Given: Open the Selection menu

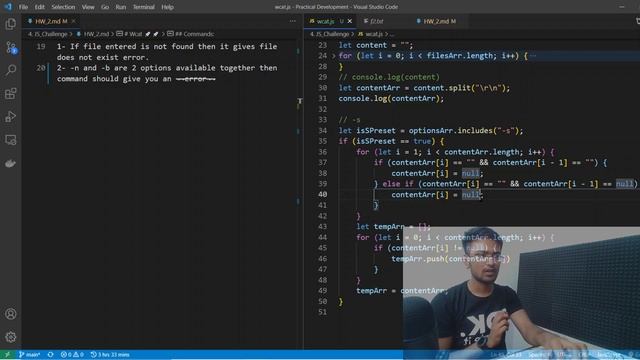Looking at the screenshot, I should point(63,7).
